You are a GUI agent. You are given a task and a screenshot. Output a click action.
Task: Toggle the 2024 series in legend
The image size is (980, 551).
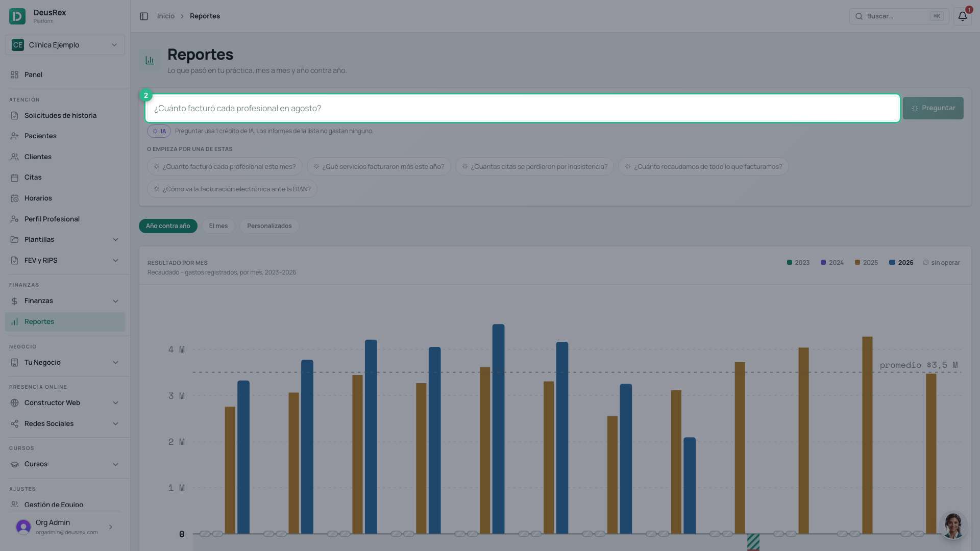pyautogui.click(x=832, y=263)
